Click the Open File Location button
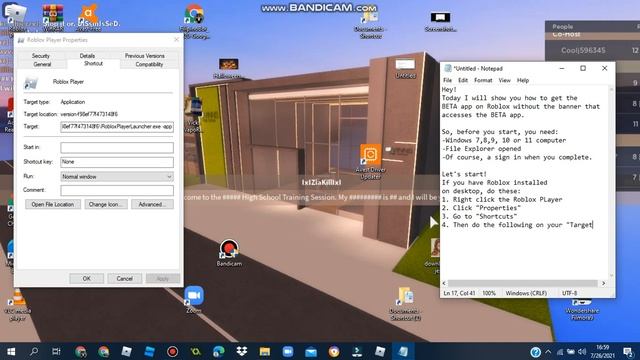Image resolution: width=640 pixels, height=360 pixels. (x=53, y=204)
